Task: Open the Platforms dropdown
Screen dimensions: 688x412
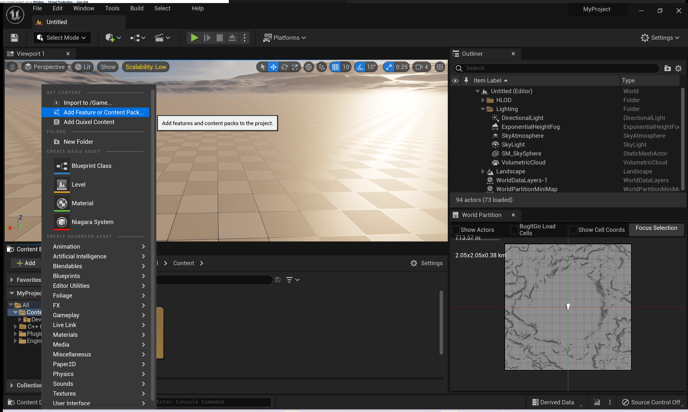Action: [x=284, y=38]
